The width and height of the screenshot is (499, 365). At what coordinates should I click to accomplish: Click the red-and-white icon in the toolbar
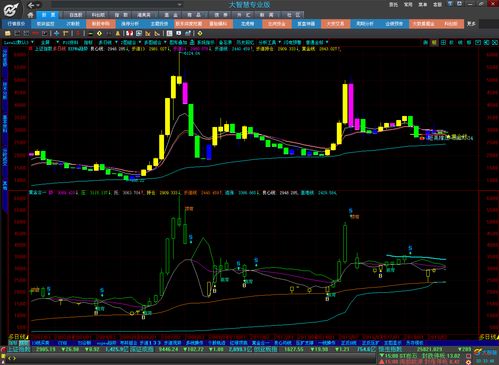tap(129, 33)
